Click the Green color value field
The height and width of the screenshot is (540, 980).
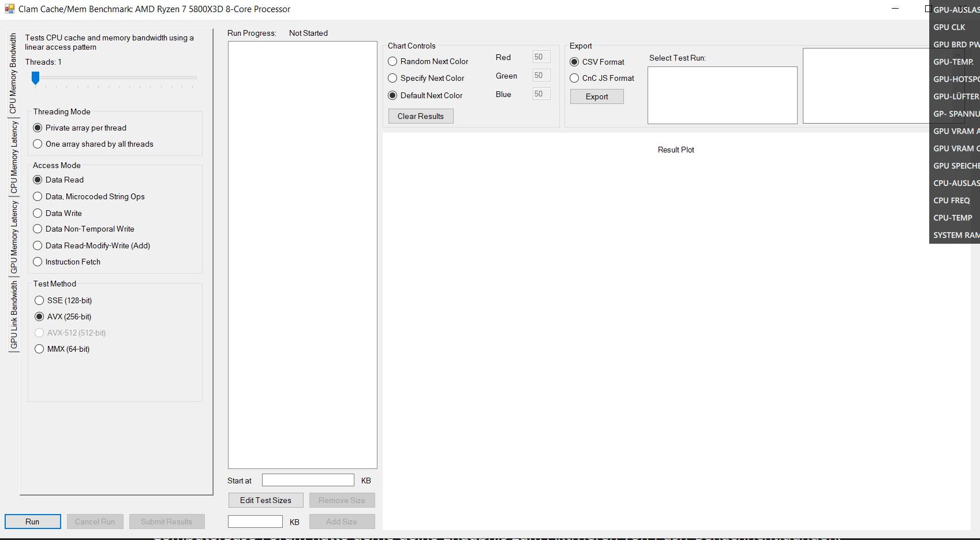point(541,75)
